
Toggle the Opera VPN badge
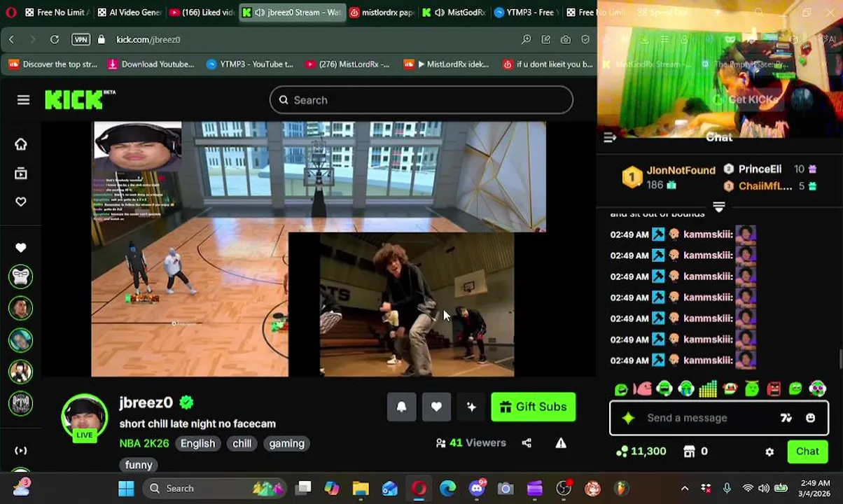coord(81,40)
